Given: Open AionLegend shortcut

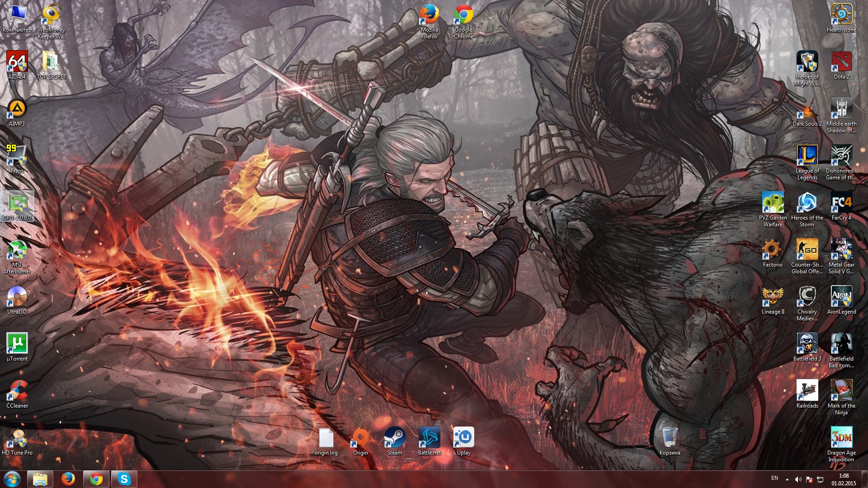Looking at the screenshot, I should [842, 300].
